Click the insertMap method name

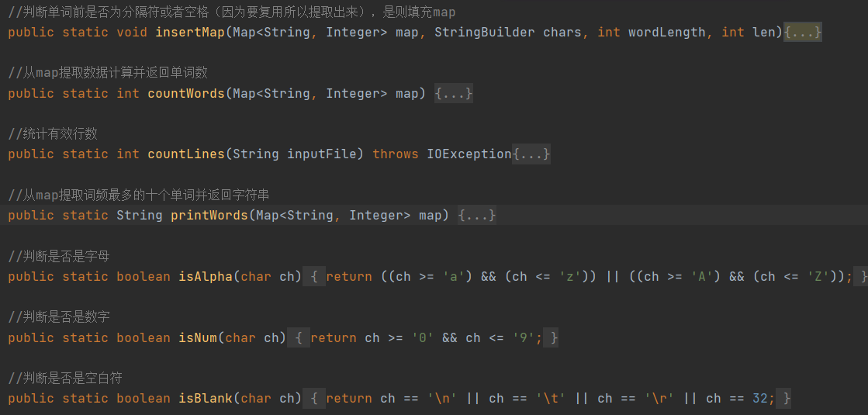(190, 33)
